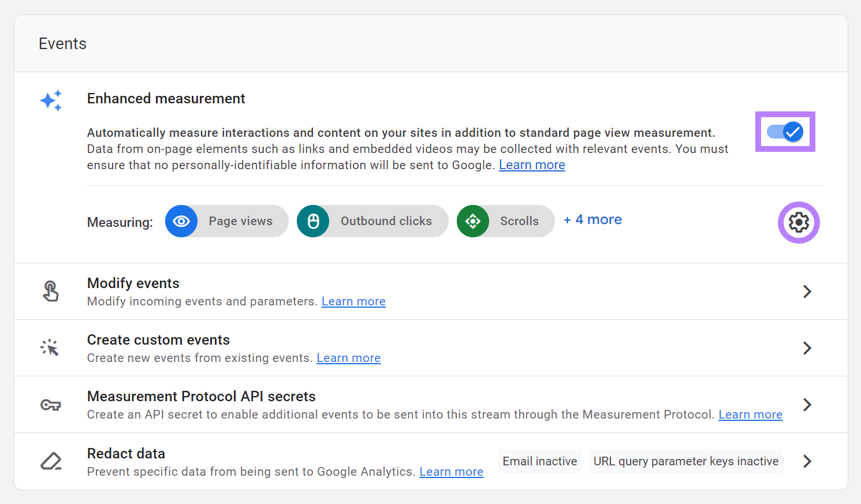
Task: Click the Email inactive chip
Action: coord(539,461)
